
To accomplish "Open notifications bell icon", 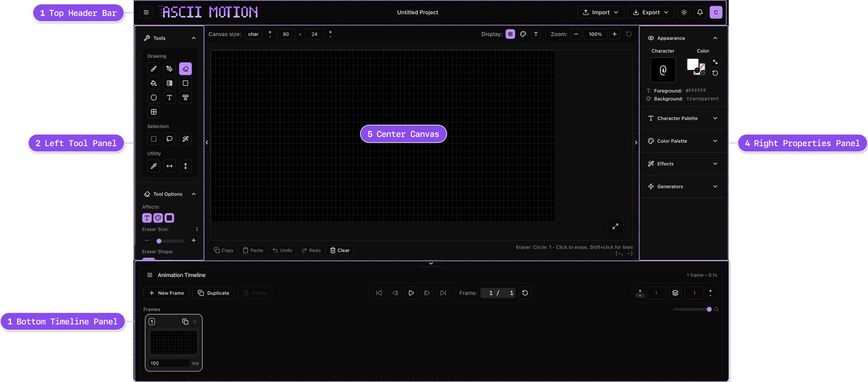I will (700, 12).
